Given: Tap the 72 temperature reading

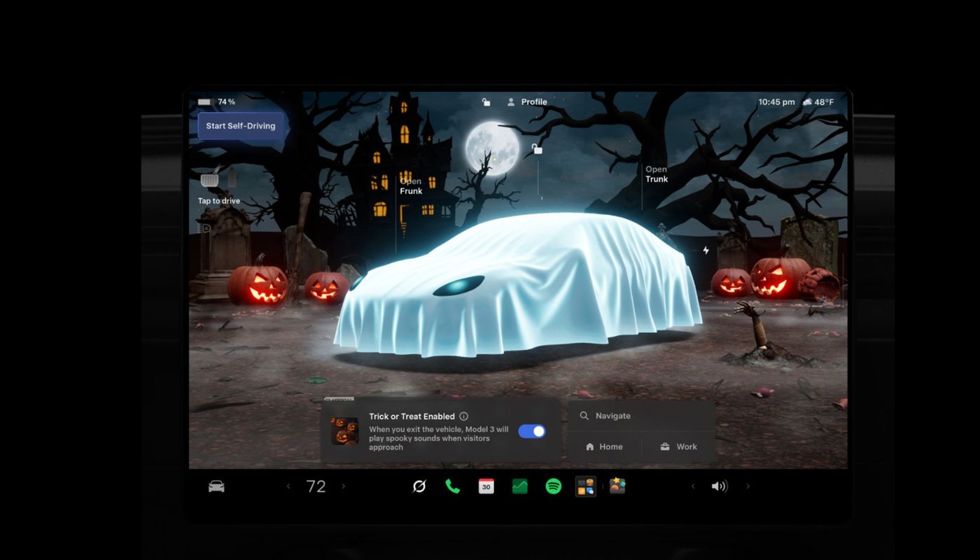Looking at the screenshot, I should pos(316,486).
